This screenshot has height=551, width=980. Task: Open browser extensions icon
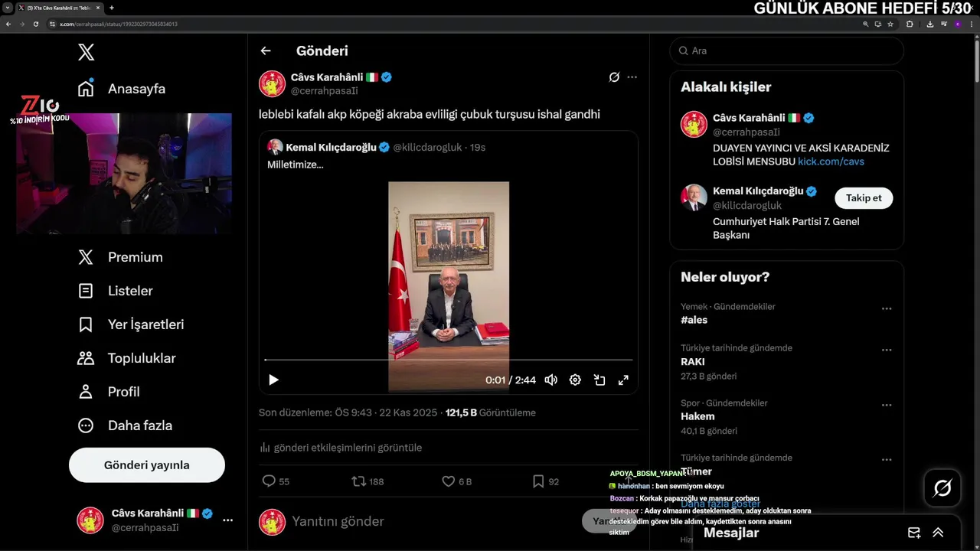pos(910,24)
